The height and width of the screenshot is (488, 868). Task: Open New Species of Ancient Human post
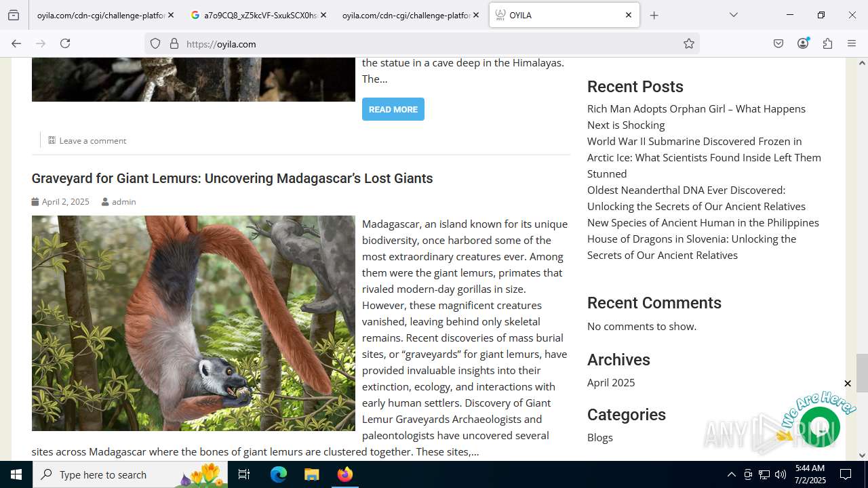(703, 222)
